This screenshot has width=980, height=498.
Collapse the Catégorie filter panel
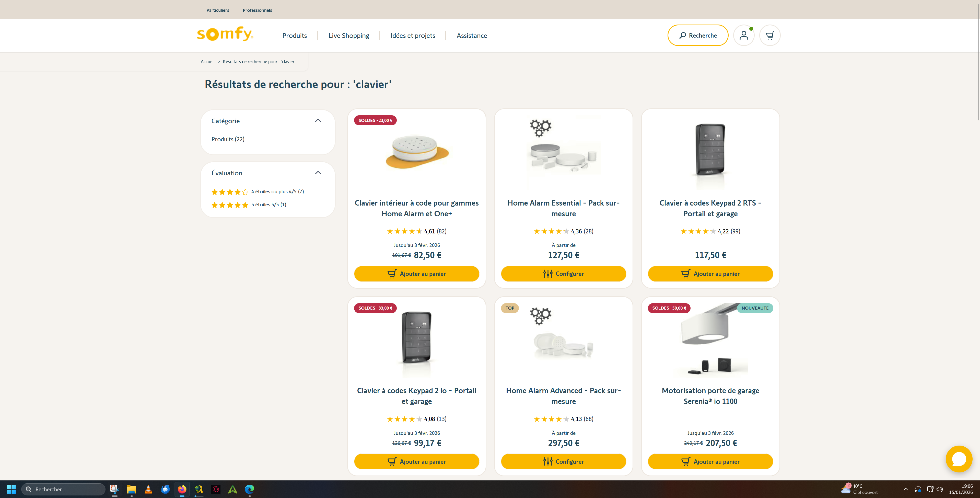(318, 121)
